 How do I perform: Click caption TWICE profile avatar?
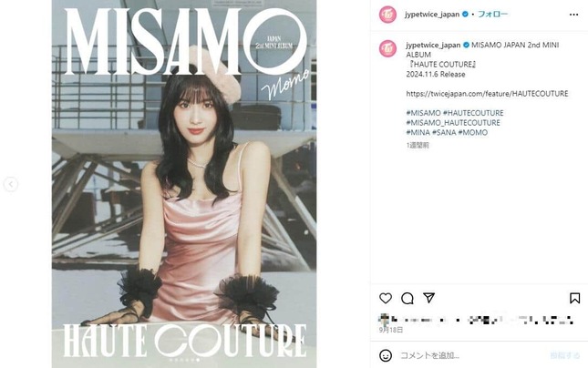point(387,48)
